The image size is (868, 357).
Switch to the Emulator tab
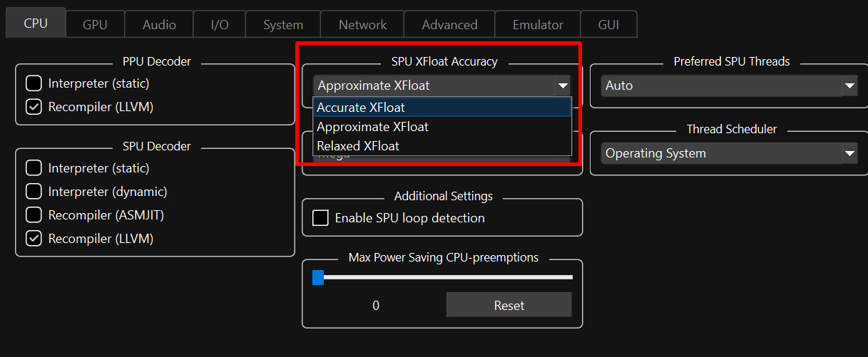(538, 24)
